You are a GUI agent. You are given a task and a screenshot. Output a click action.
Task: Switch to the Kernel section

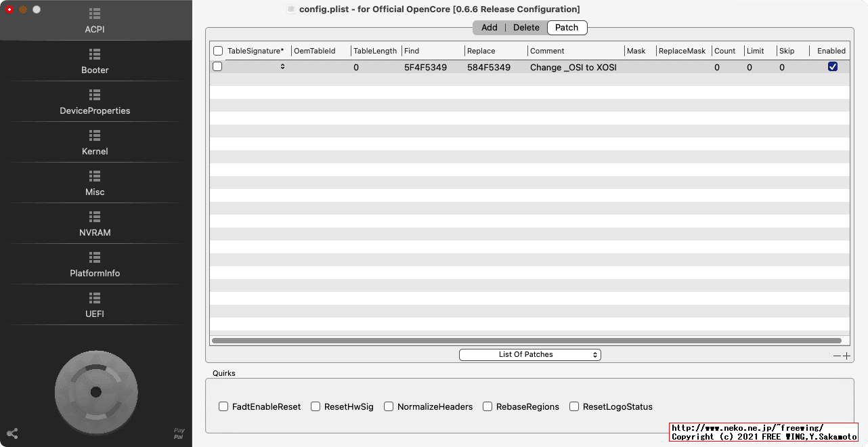(x=95, y=142)
